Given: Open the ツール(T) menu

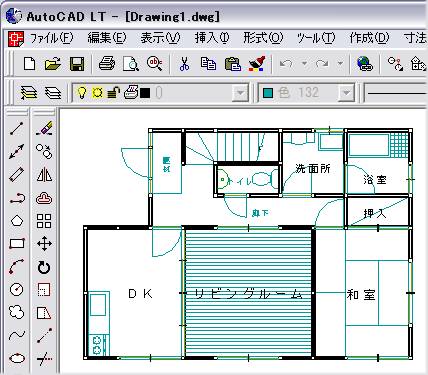Looking at the screenshot, I should [x=316, y=38].
